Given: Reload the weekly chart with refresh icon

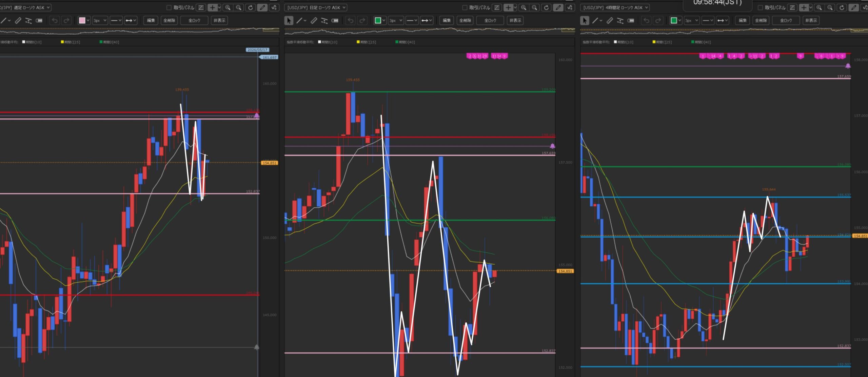Looking at the screenshot, I should coord(250,7).
